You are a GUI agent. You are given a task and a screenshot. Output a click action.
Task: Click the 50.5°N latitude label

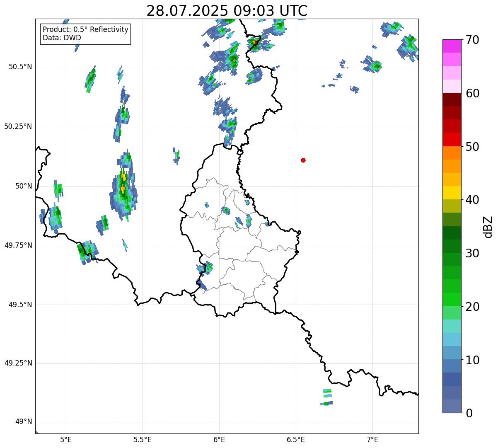click(x=20, y=67)
